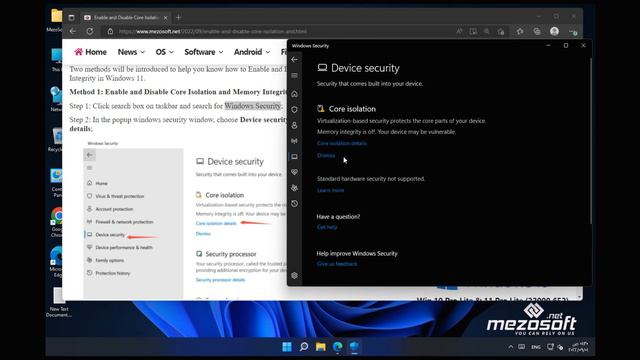Open Protection history clock icon
Screen dimensions: 640x360
[294, 204]
